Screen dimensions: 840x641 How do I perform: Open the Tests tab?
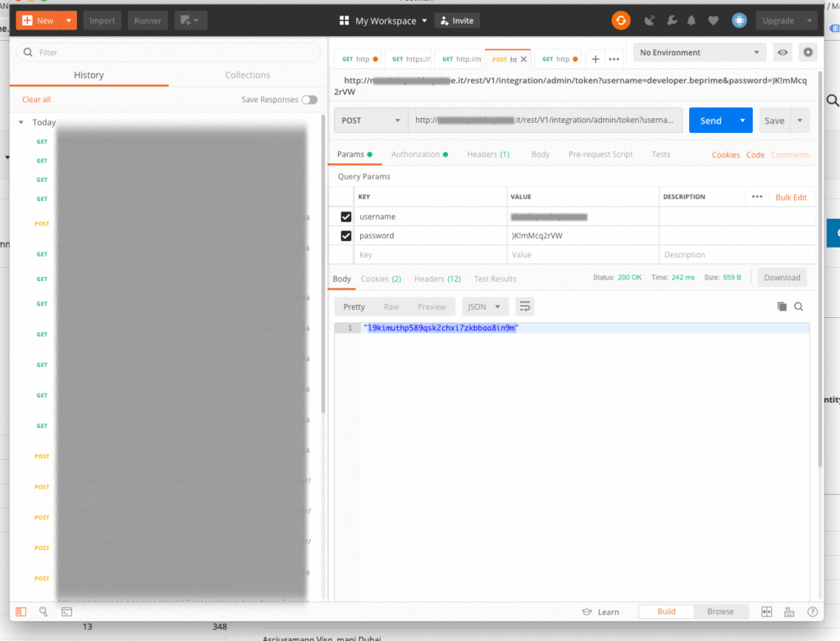point(660,154)
